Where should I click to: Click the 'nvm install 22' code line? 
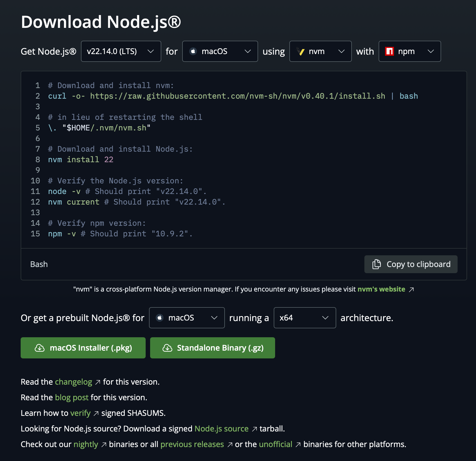click(x=81, y=160)
